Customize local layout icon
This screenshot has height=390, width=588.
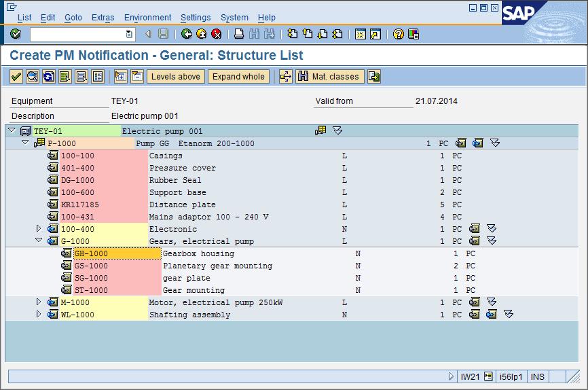[x=414, y=34]
